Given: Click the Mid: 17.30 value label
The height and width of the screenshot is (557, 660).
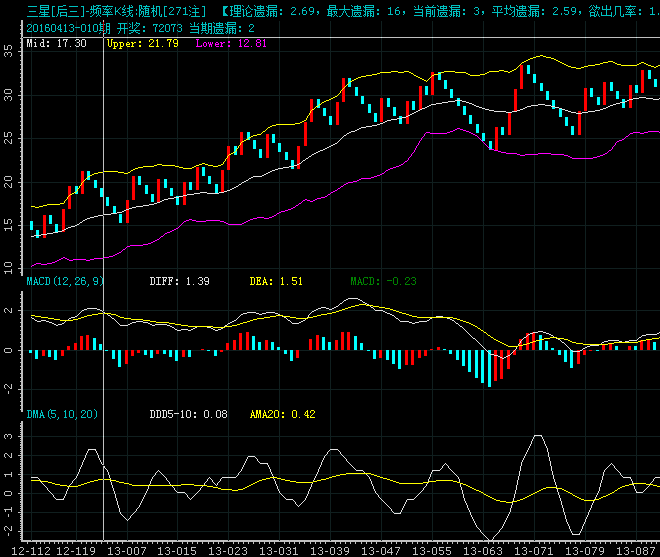Looking at the screenshot, I should tap(55, 44).
